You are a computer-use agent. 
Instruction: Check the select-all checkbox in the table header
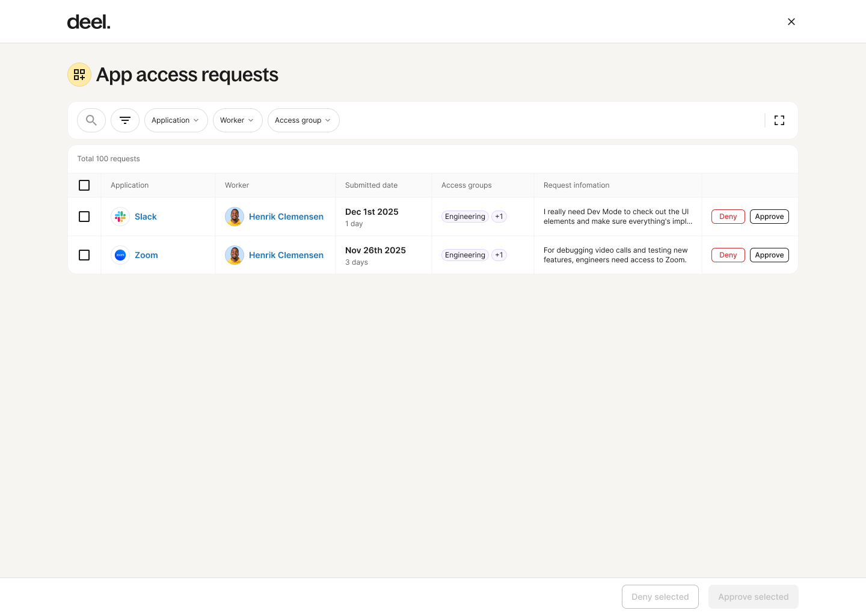coord(84,185)
